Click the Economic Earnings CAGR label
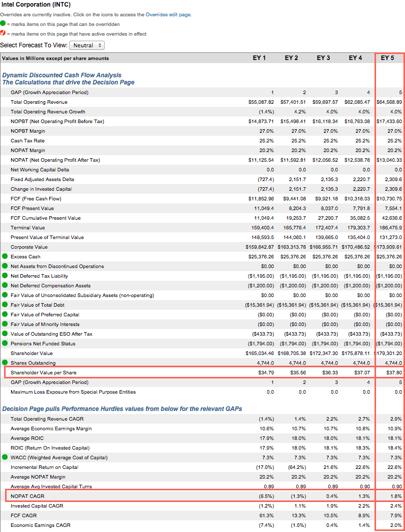 click(x=41, y=525)
